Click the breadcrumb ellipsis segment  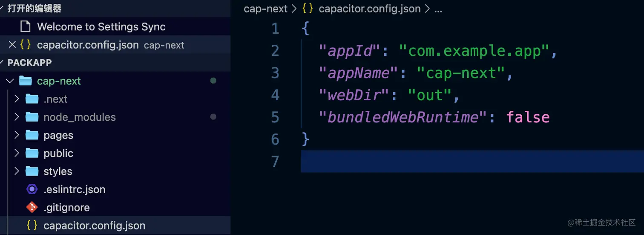tap(438, 9)
